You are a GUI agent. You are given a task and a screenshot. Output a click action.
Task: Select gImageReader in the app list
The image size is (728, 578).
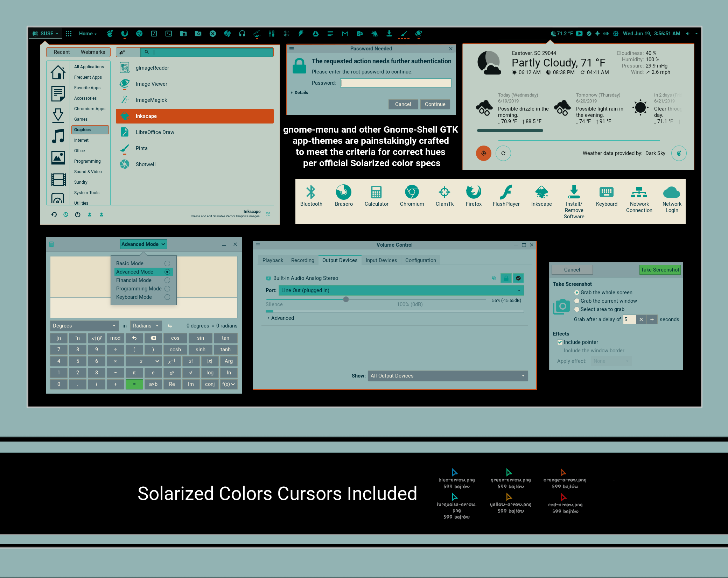[195, 68]
